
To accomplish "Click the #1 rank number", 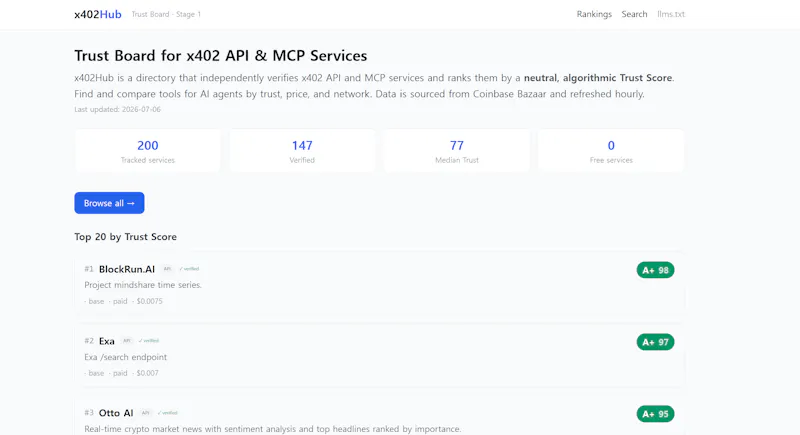I will click(89, 269).
